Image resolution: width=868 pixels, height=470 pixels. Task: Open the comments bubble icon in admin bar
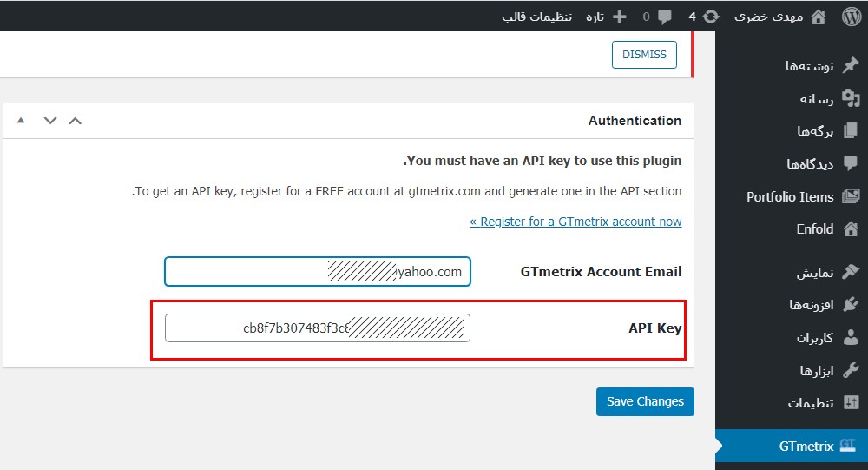(665, 17)
